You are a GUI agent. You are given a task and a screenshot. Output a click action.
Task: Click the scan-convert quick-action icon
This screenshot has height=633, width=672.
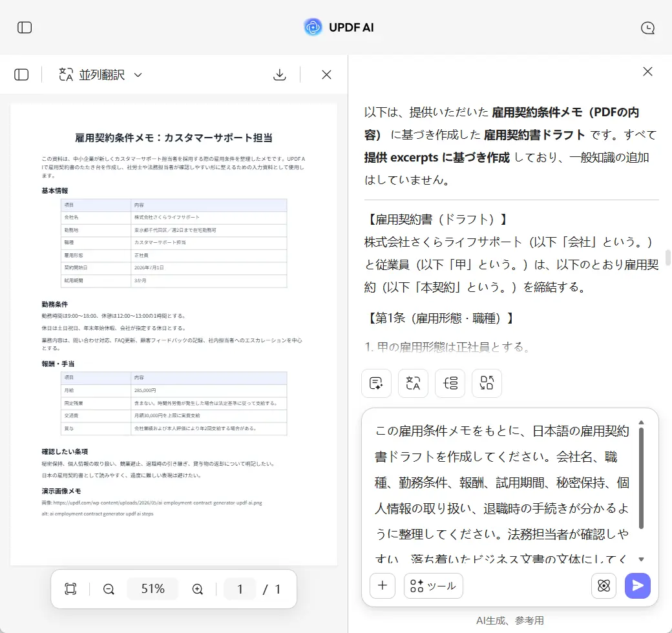point(487,383)
